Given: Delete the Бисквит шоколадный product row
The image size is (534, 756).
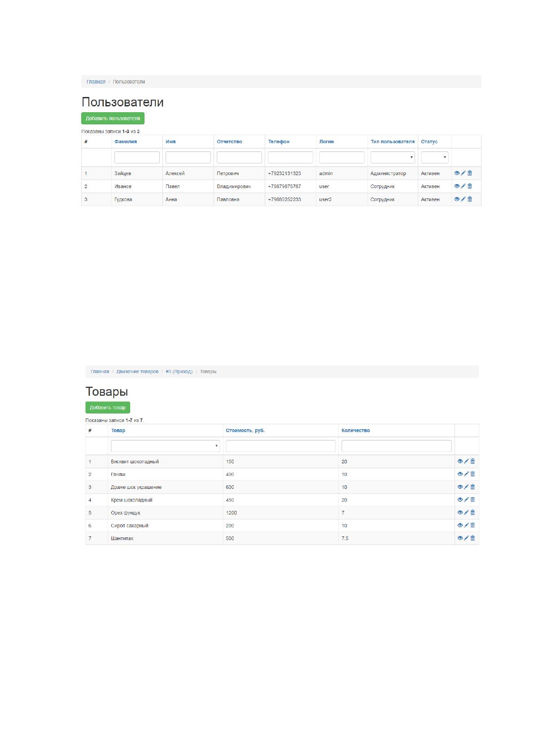Looking at the screenshot, I should [x=473, y=461].
